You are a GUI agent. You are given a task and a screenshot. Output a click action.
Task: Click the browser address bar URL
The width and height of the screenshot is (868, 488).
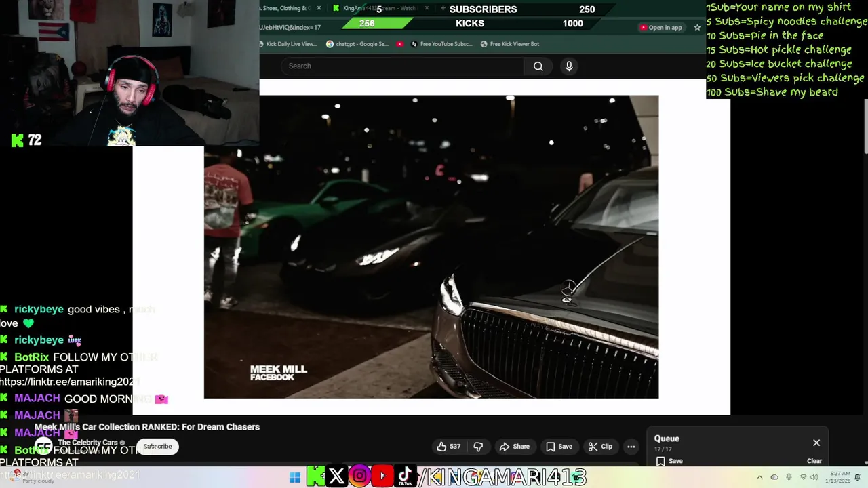click(x=290, y=28)
